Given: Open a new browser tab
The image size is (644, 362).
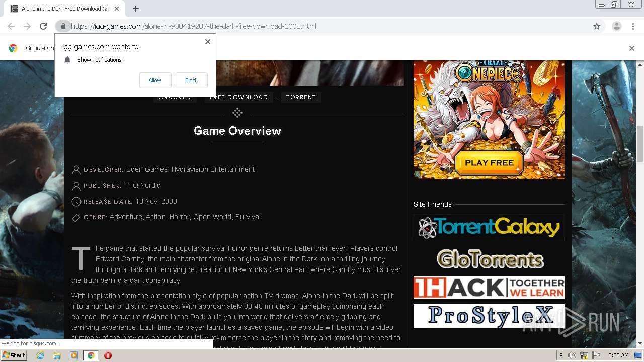Looking at the screenshot, I should click(136, 9).
